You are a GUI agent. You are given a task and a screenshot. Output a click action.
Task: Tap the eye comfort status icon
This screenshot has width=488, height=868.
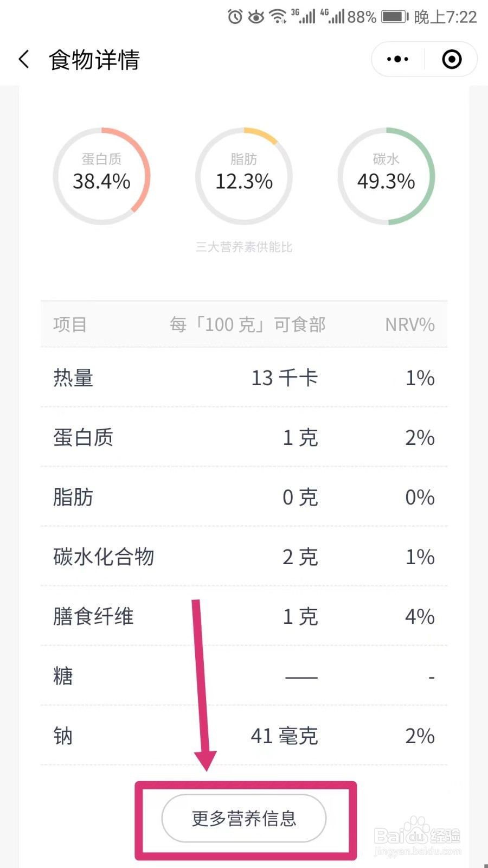tap(256, 17)
